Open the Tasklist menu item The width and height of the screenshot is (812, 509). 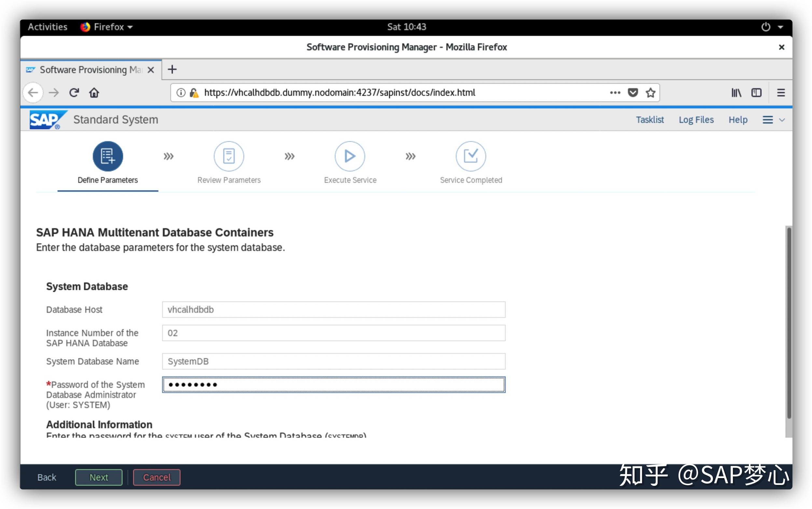(650, 120)
